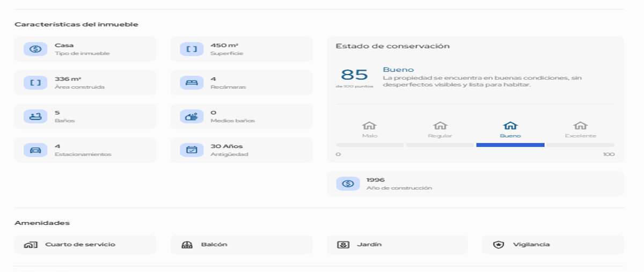Screen dimensions: 644x272
Task: Click the 85 conservation score number
Action: pyautogui.click(x=355, y=75)
